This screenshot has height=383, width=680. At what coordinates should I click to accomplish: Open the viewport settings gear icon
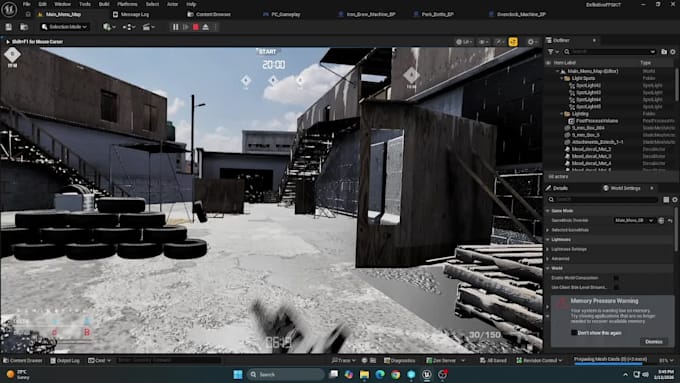pos(532,42)
